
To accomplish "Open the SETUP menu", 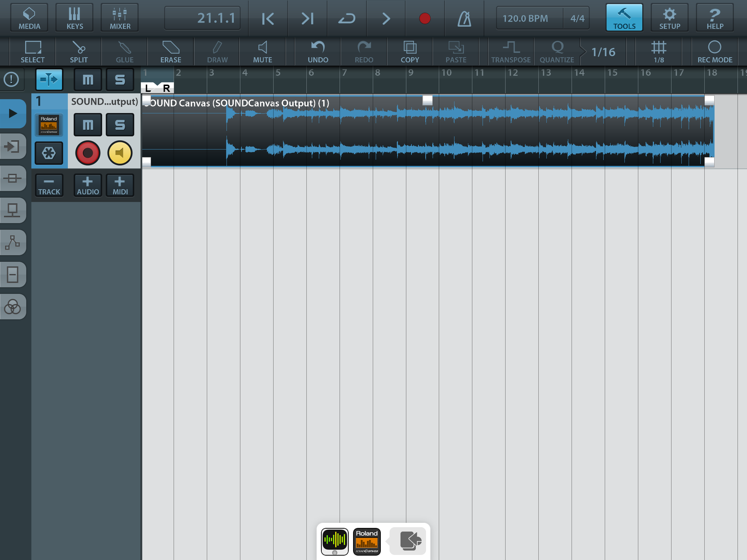I will click(670, 17).
